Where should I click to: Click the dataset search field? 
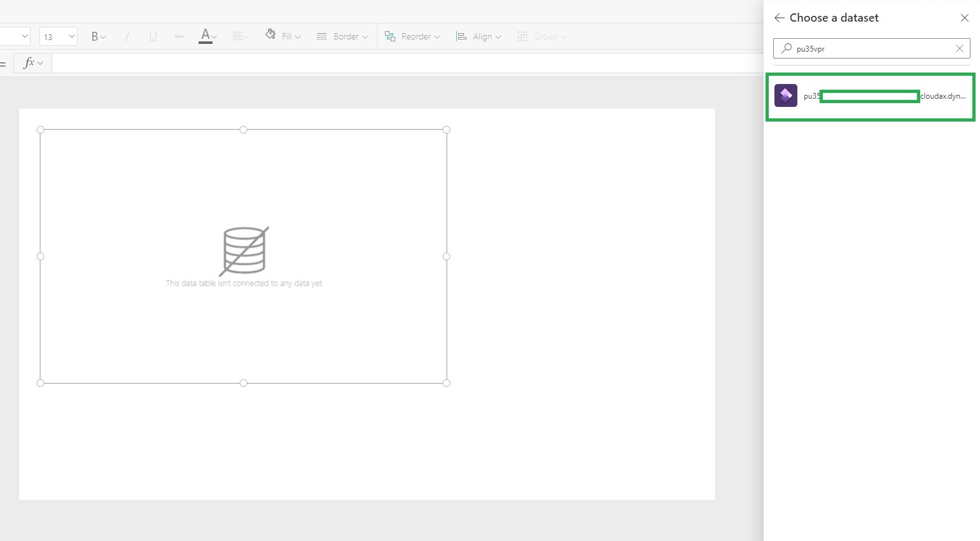click(x=872, y=48)
